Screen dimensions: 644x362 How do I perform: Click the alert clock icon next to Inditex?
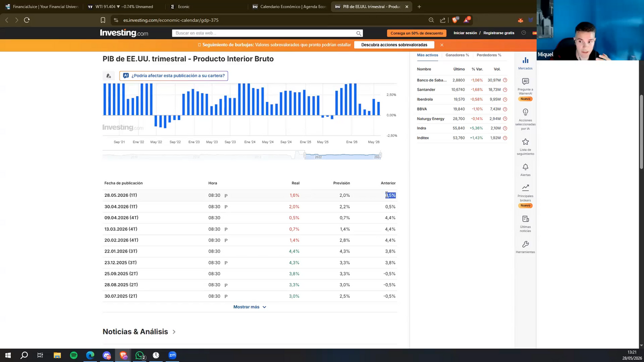pos(505,138)
